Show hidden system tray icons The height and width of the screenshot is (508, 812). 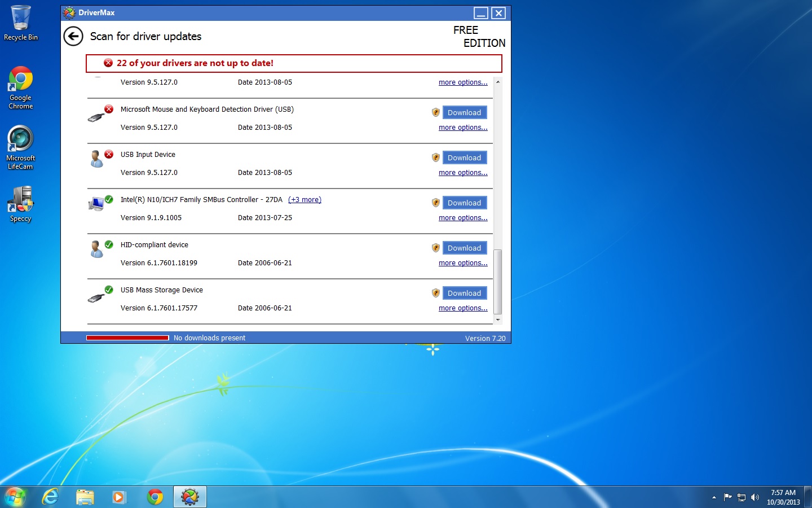[714, 497]
